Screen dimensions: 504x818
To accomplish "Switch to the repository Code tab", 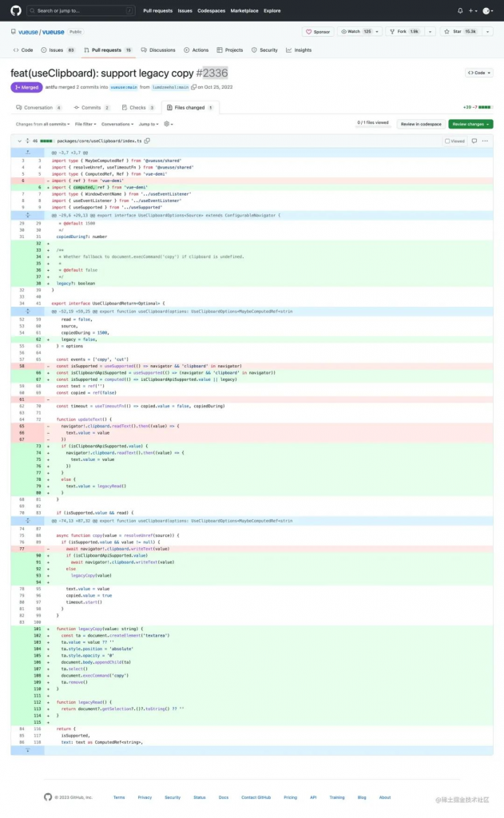I will pos(23,50).
